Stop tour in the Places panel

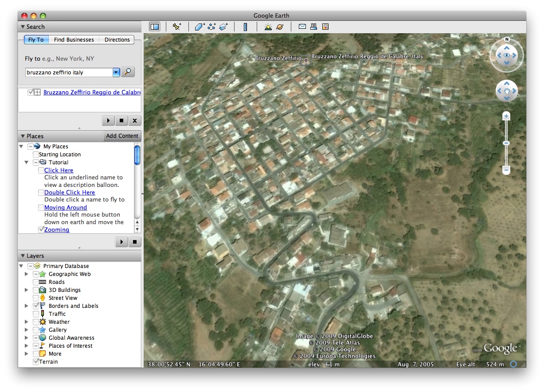135,242
